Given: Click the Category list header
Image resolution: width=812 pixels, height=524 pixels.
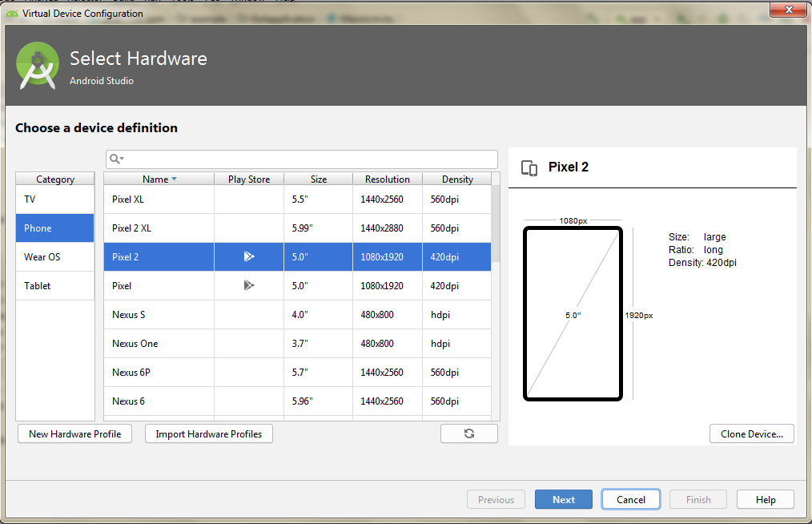Looking at the screenshot, I should click(55, 179).
